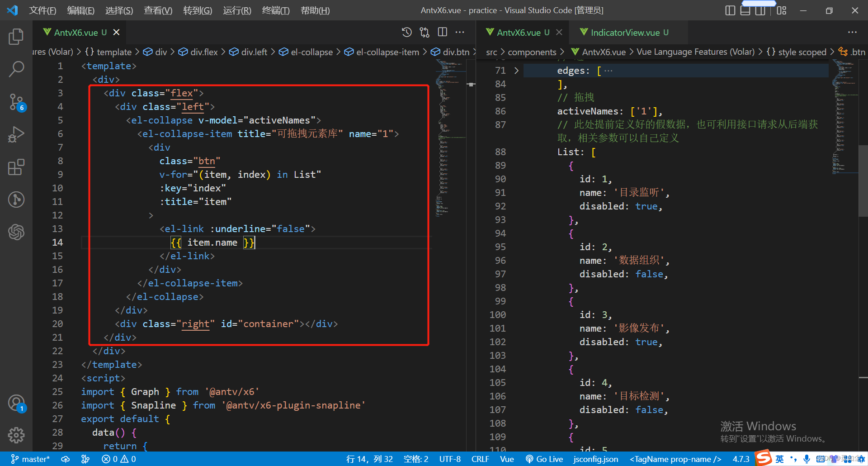
Task: Change end of line sequence CRLF
Action: [x=480, y=459]
